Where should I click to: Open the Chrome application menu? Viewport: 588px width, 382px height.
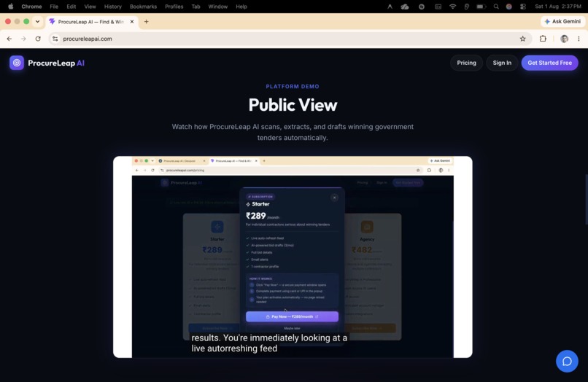pyautogui.click(x=31, y=7)
